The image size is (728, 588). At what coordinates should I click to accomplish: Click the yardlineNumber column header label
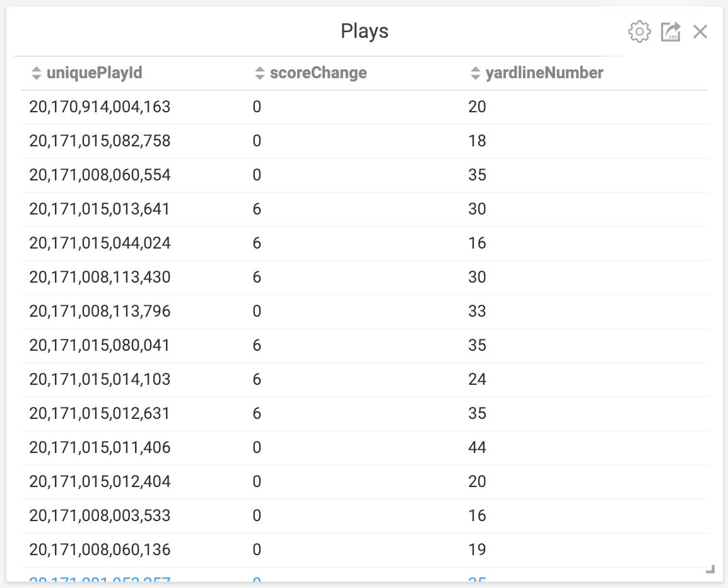pyautogui.click(x=544, y=73)
